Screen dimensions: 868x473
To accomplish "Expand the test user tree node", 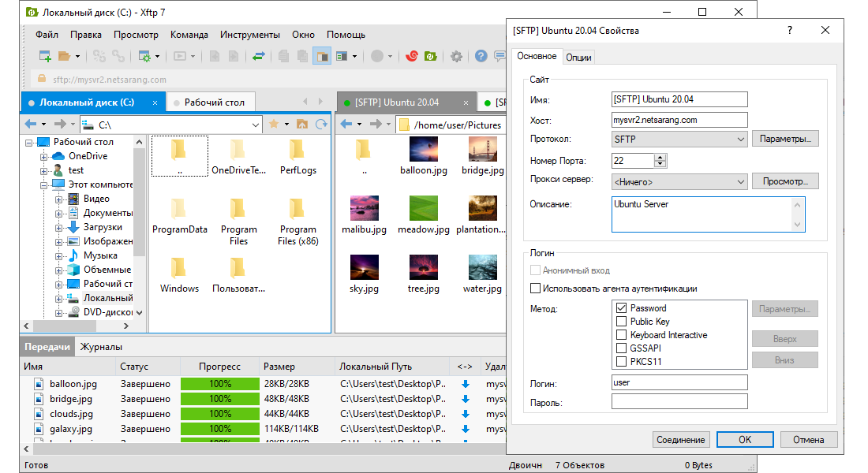I will (x=43, y=171).
